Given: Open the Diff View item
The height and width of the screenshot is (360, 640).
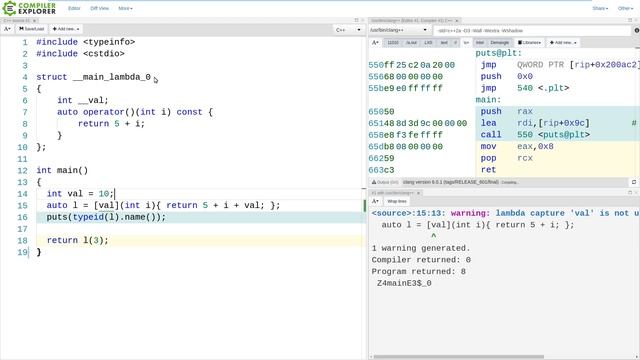Looking at the screenshot, I should point(100,8).
